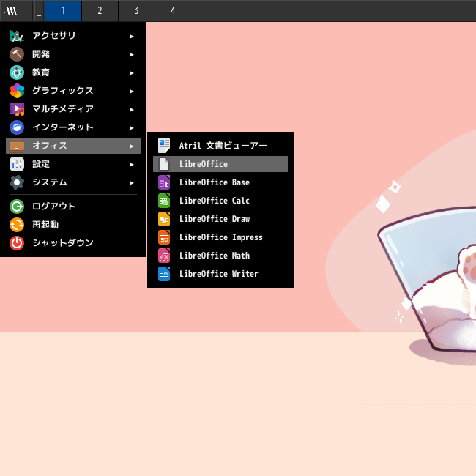Click the シャットダウン power icon
Screen dimensions: 476x476
point(17,243)
